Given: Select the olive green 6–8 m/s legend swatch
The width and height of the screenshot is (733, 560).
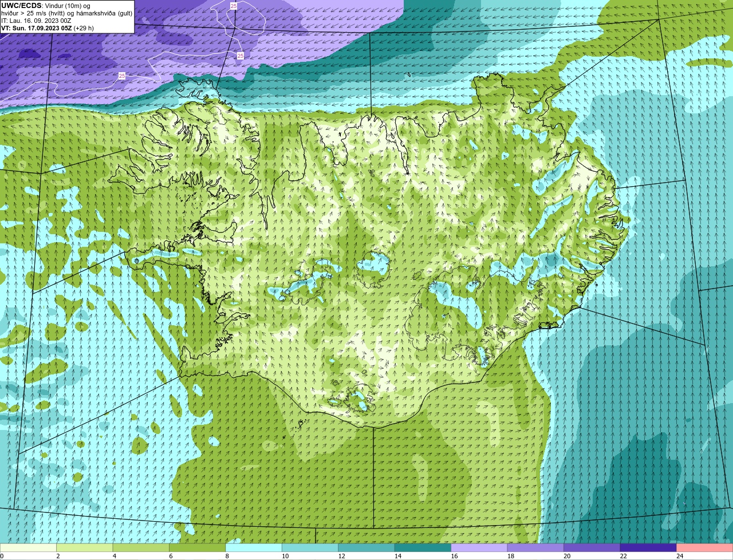Looking at the screenshot, I should tap(198, 548).
